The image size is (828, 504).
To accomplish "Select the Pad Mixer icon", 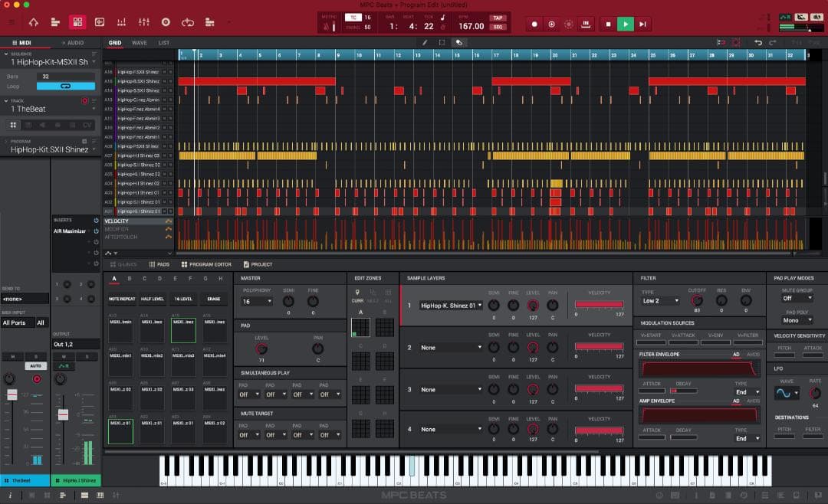I will (x=121, y=21).
